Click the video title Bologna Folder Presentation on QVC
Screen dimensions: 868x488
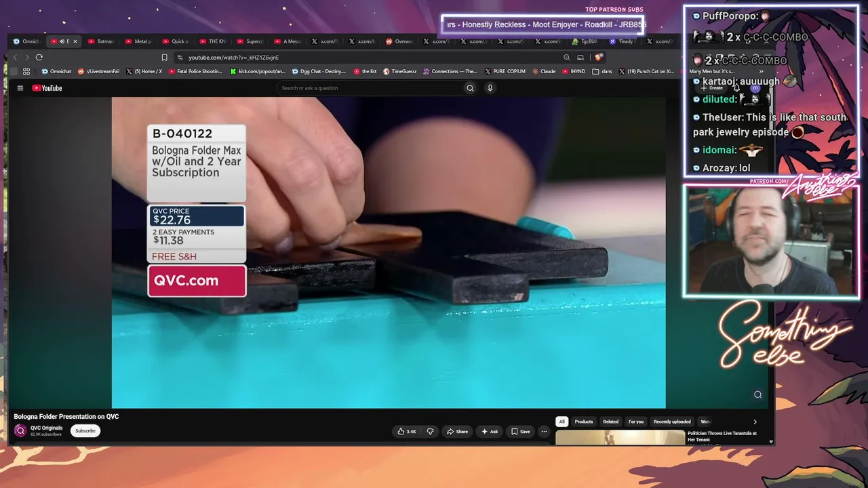tap(66, 417)
